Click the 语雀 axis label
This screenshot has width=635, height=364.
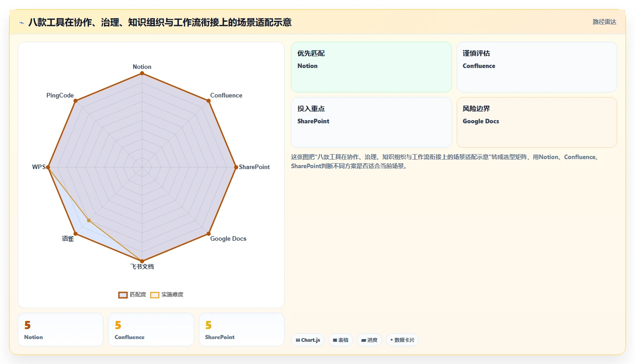click(x=68, y=238)
